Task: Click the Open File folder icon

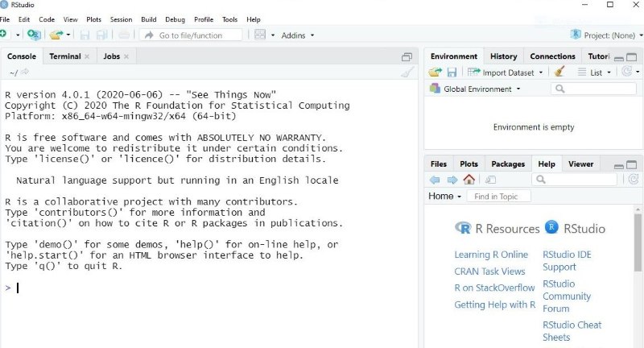Action: 56,35
